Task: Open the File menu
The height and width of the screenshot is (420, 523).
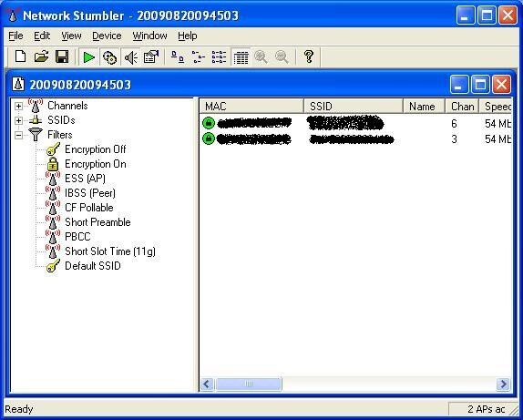Action: pos(15,36)
